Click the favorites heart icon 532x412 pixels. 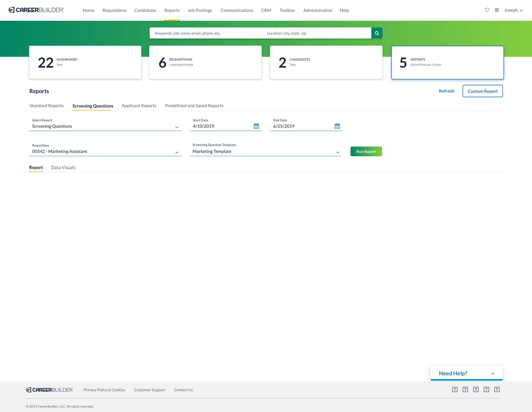[487, 10]
